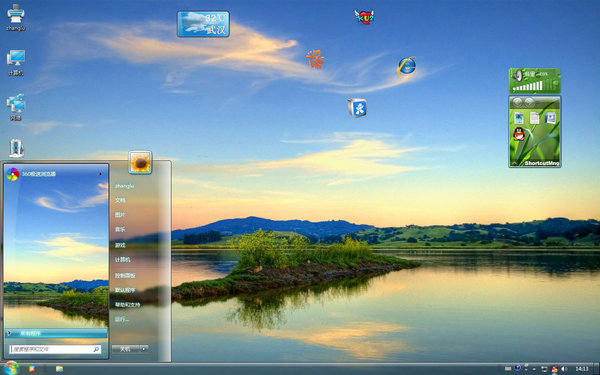The image size is (600, 375).
Task: Mute sound with the gadget speaker icon
Action: coord(517,75)
